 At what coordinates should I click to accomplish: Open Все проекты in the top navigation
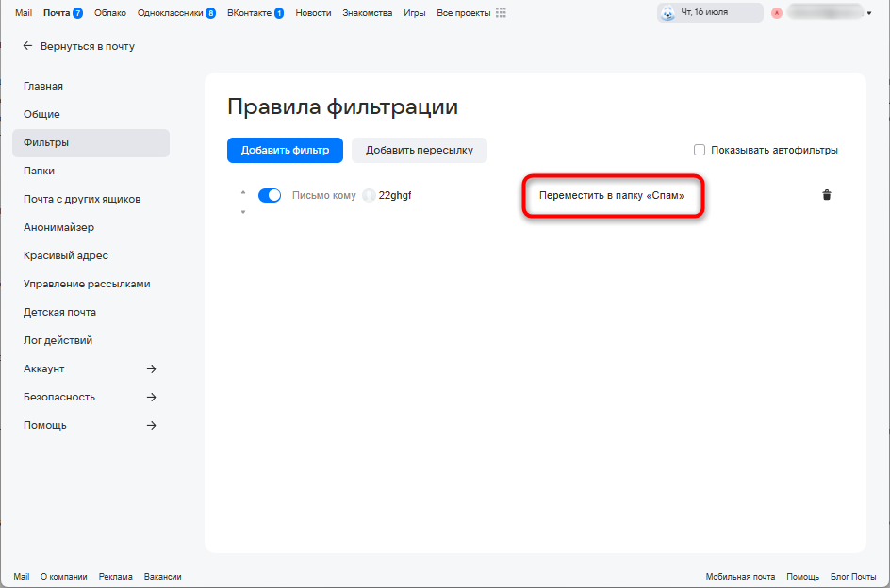coord(464,12)
